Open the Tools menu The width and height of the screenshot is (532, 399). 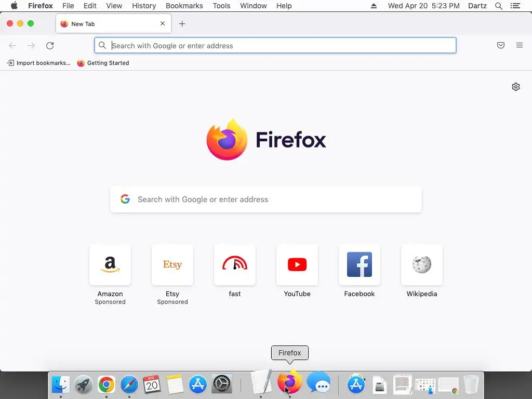click(x=221, y=6)
